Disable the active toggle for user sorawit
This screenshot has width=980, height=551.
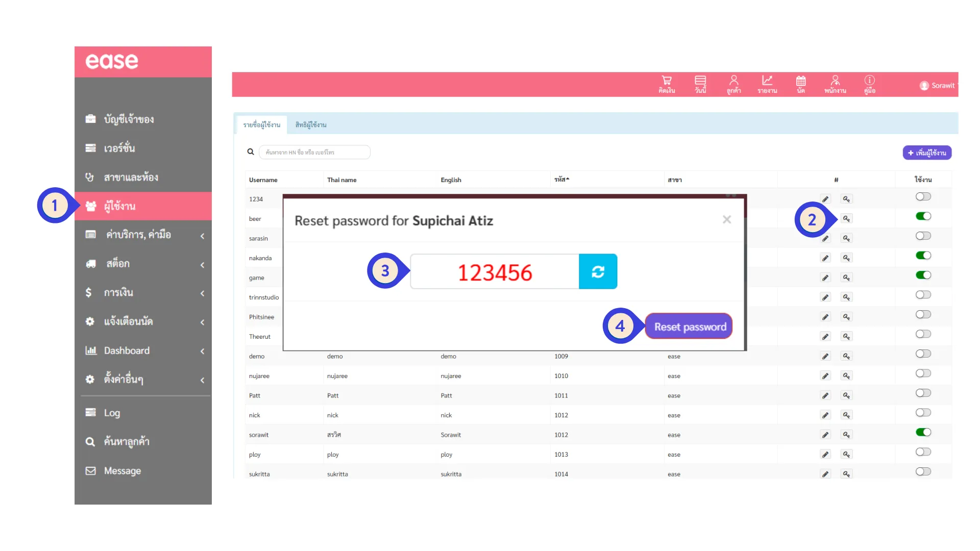(923, 433)
